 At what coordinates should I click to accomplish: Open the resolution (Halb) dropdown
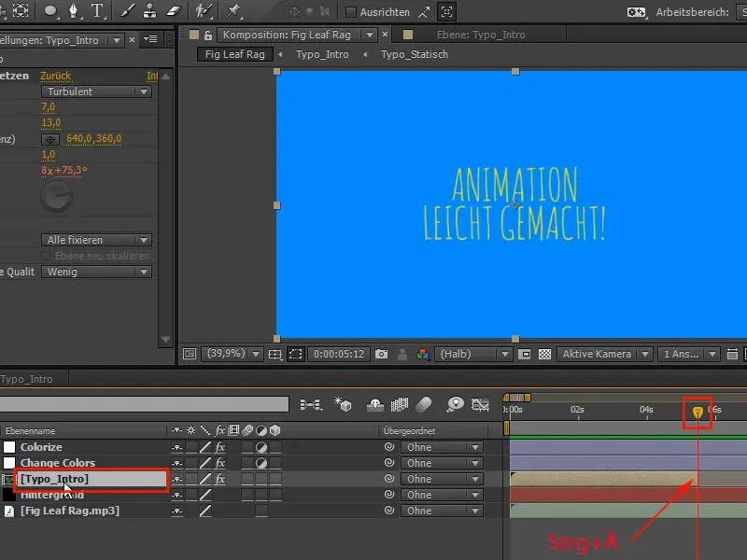pyautogui.click(x=472, y=355)
